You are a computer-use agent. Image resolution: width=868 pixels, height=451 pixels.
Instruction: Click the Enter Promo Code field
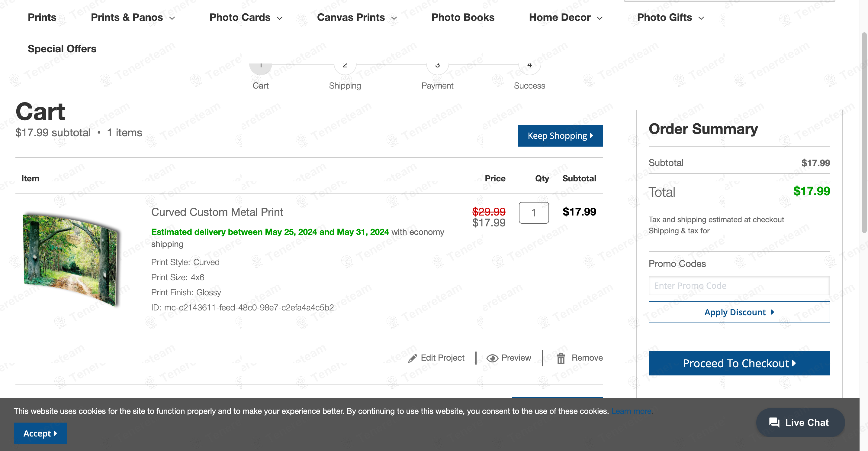click(739, 285)
